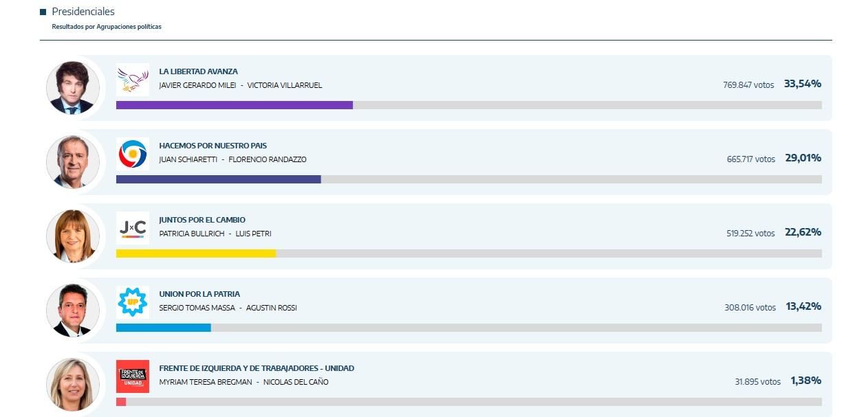Open the candidate photo in Hacemos por Nuestro Pais row

tap(72, 161)
